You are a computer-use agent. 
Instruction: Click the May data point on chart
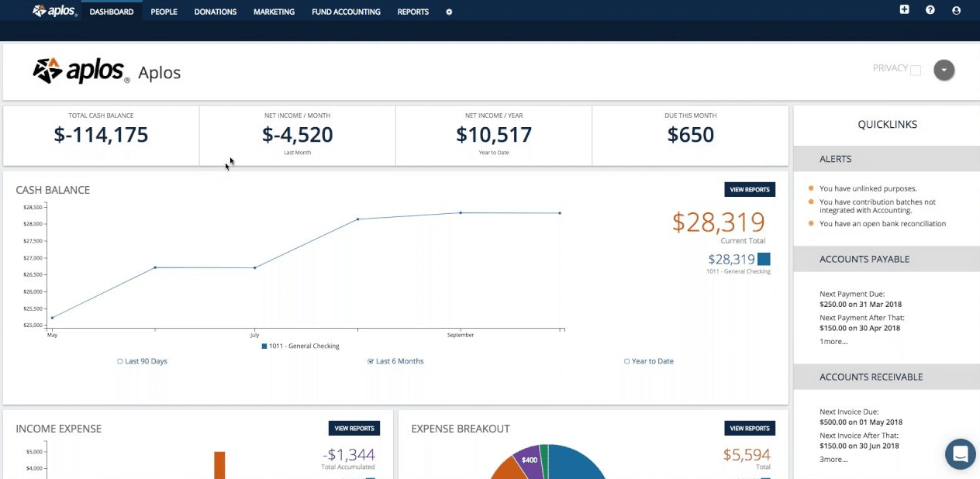click(52, 318)
